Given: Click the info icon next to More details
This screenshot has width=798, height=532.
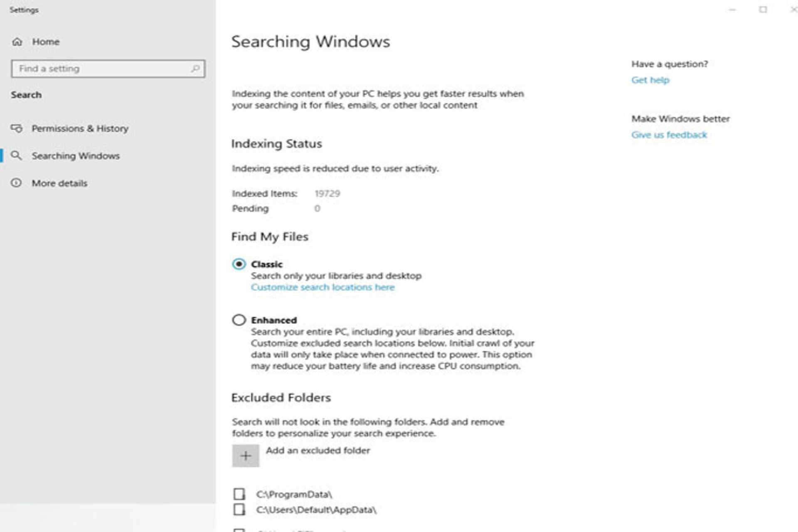Looking at the screenshot, I should pyautogui.click(x=17, y=183).
